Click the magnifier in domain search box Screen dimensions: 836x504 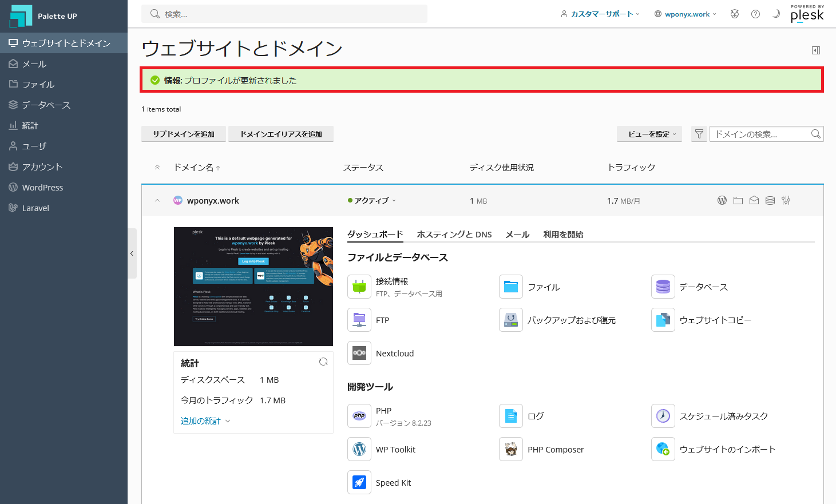816,134
